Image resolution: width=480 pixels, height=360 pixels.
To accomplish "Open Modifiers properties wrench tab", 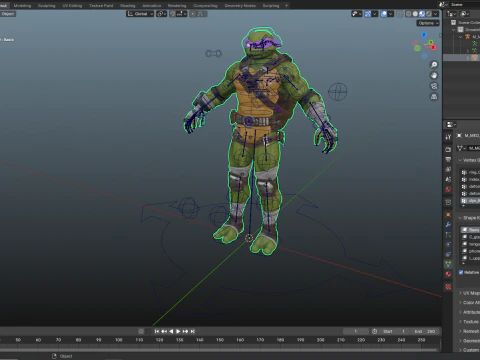I will 448,225.
